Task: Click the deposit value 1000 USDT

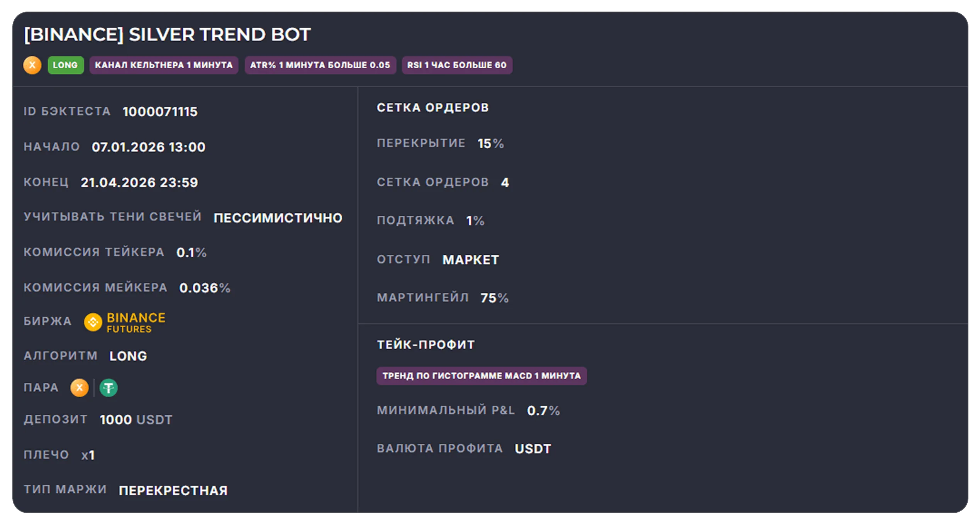Action: (x=136, y=419)
